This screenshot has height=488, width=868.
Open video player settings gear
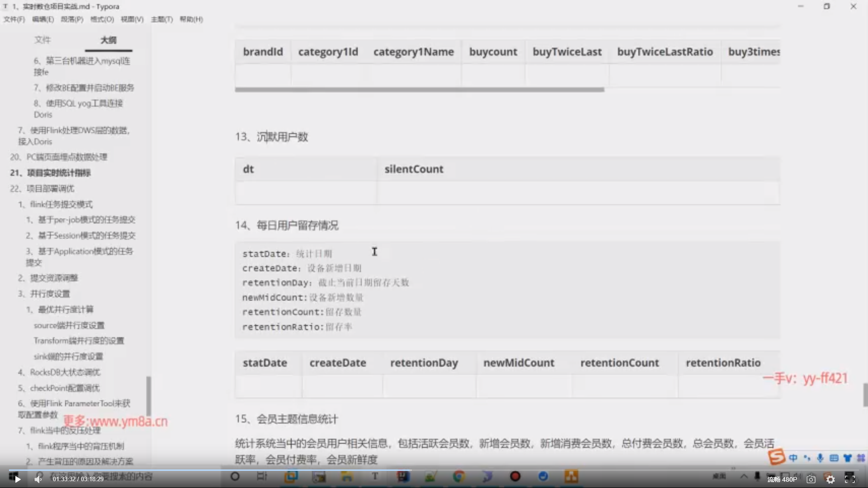830,479
